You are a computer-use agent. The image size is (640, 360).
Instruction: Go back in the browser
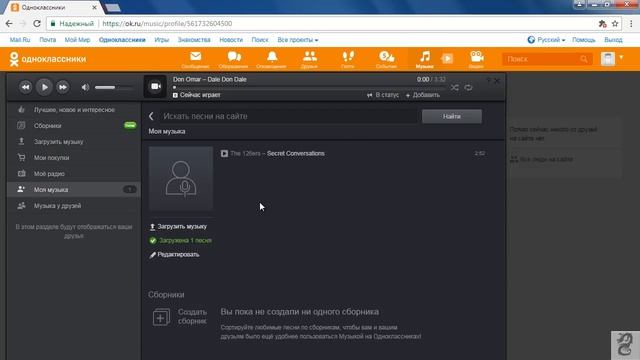(9, 24)
